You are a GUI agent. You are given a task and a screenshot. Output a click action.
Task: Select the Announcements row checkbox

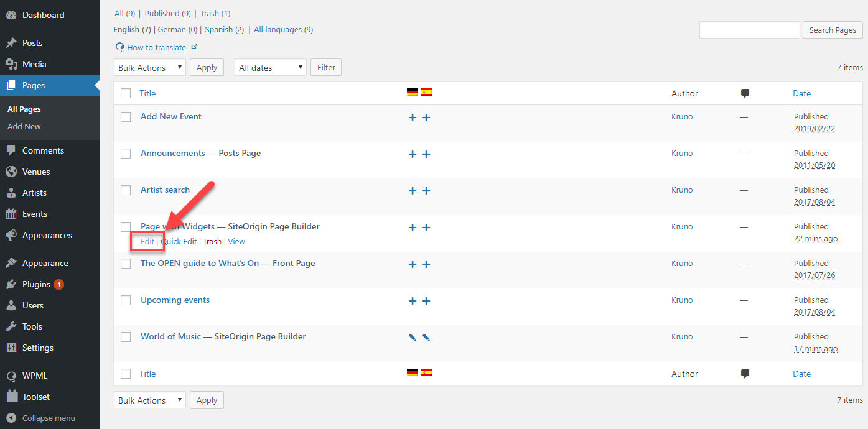(126, 153)
